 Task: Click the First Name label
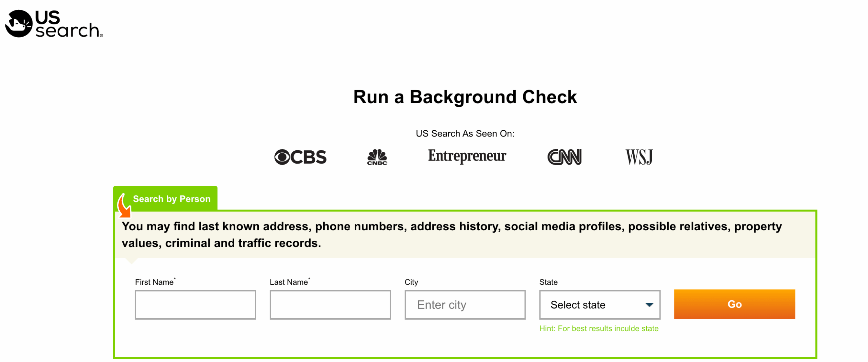154,282
